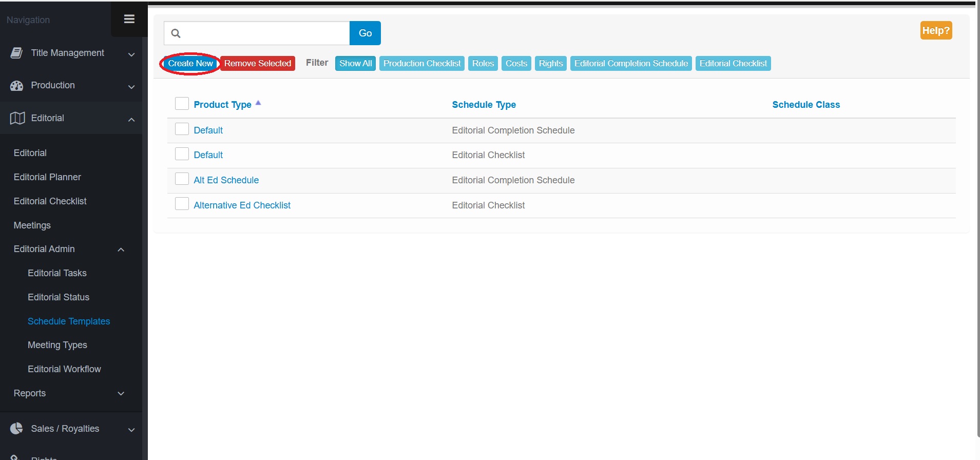Go to Editorial Workflow menu item
Screen dimensions: 980x460
click(x=64, y=369)
